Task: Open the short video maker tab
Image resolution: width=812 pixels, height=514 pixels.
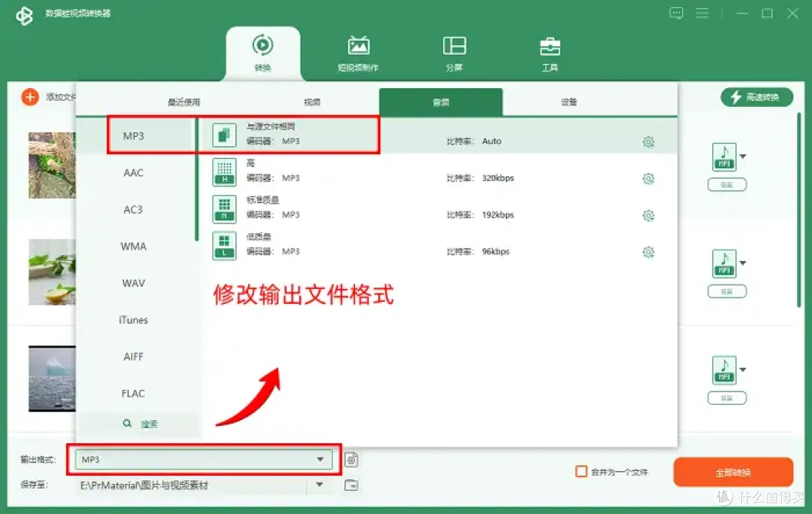Action: click(x=359, y=53)
